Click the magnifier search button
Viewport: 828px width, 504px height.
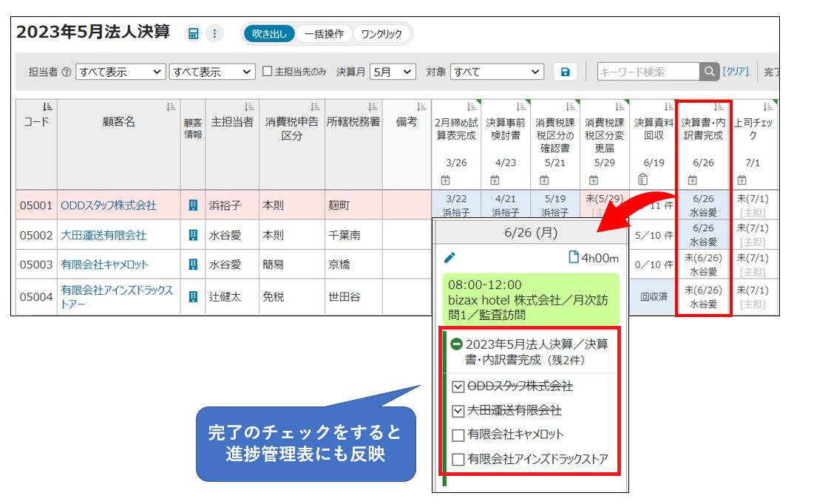709,72
